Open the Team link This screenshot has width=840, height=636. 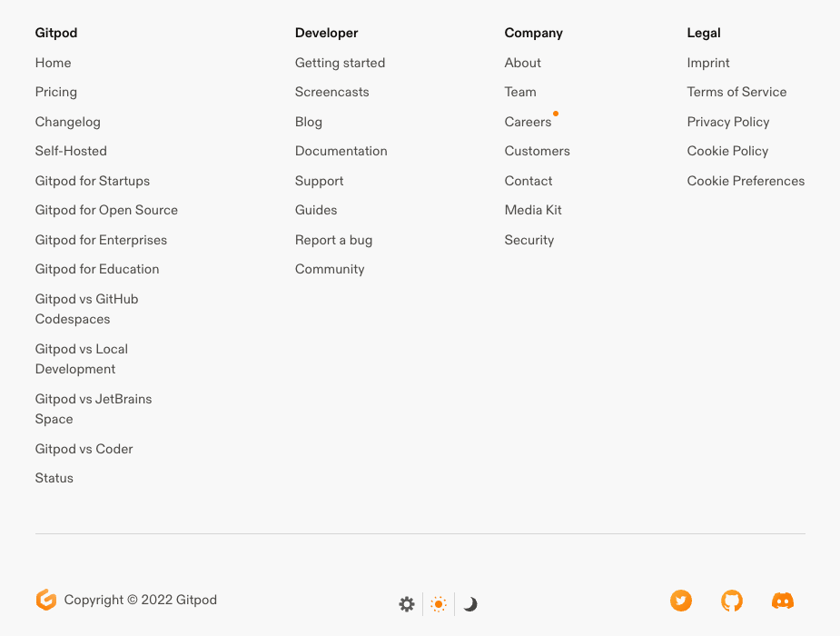(x=520, y=92)
